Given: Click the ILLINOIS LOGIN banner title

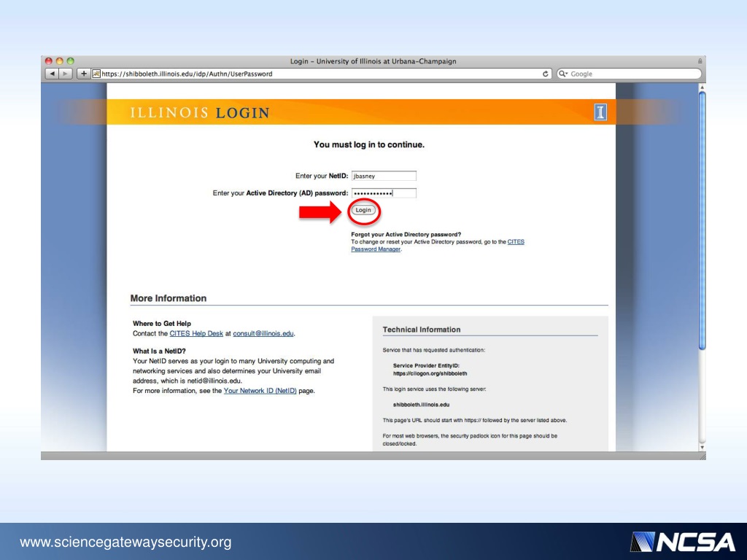Looking at the screenshot, I should click(x=200, y=113).
